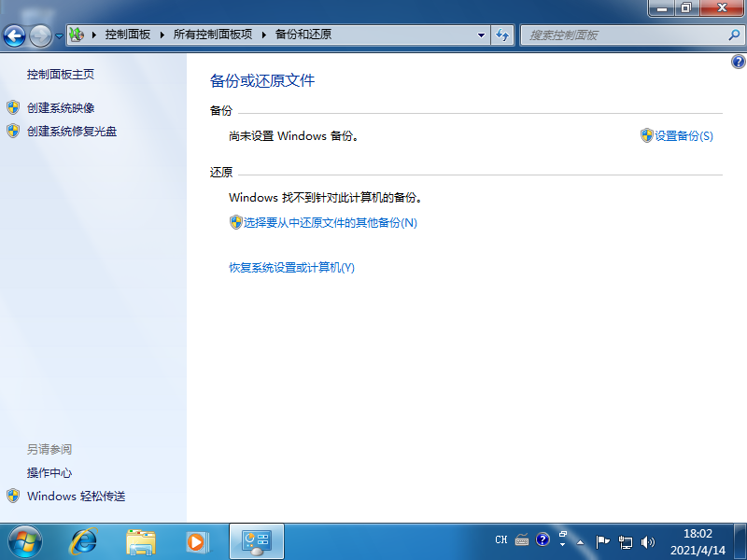The image size is (747, 560).
Task: Close the 备份和还原 window
Action: (722, 7)
